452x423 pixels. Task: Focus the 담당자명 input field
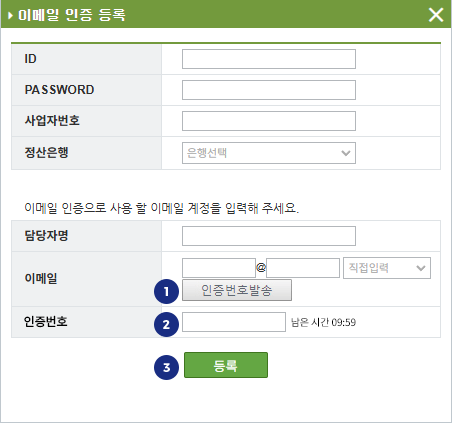(x=269, y=236)
